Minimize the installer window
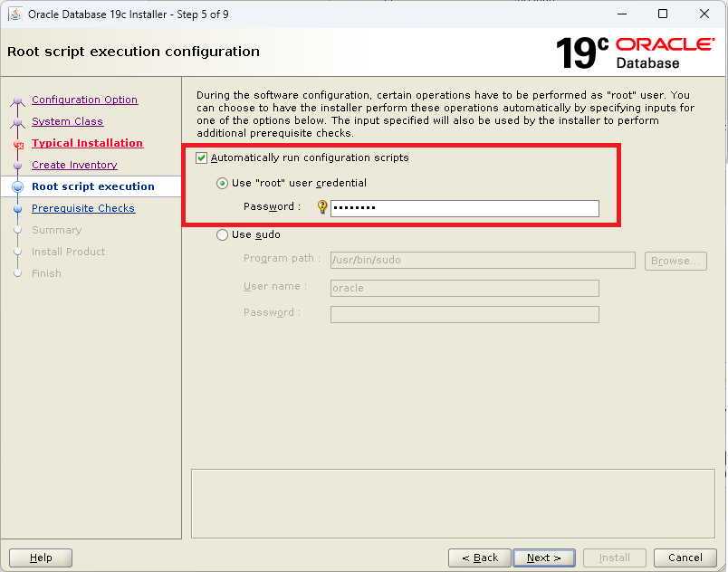 coord(622,14)
